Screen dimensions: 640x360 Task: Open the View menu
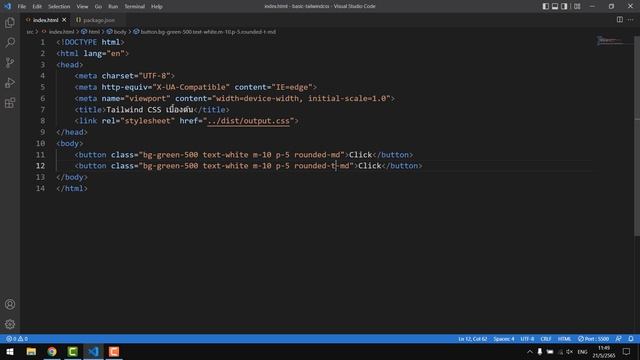(82, 7)
